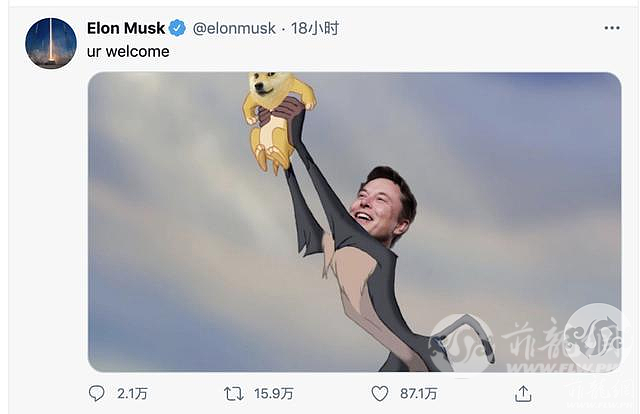Open the Elon Musk display name
Viewport: 640px width, 414px height.
tap(125, 28)
